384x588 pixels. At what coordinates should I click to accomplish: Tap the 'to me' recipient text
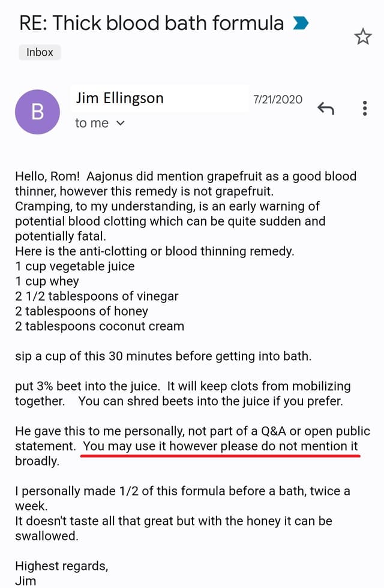[92, 123]
